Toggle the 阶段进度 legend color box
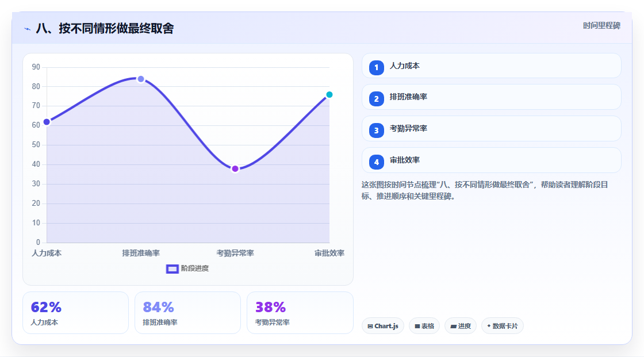 172,268
